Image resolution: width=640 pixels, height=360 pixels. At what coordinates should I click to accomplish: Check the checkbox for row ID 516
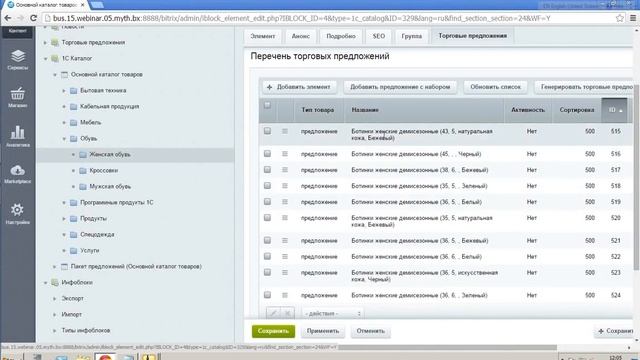[x=267, y=153]
